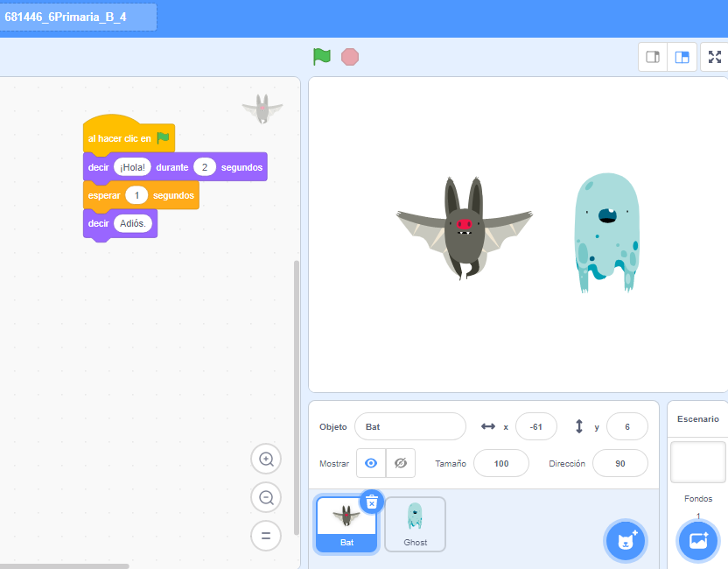The image size is (728, 569).
Task: Delete the Bat sprite with trash icon
Action: (x=372, y=502)
